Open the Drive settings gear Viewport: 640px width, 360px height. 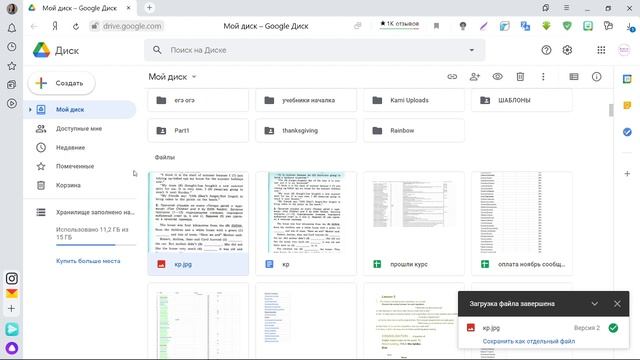pyautogui.click(x=567, y=50)
